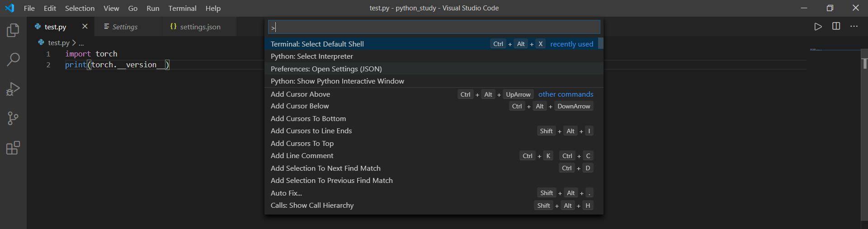The image size is (868, 229).
Task: Open the Explorer view icon
Action: coord(13,30)
